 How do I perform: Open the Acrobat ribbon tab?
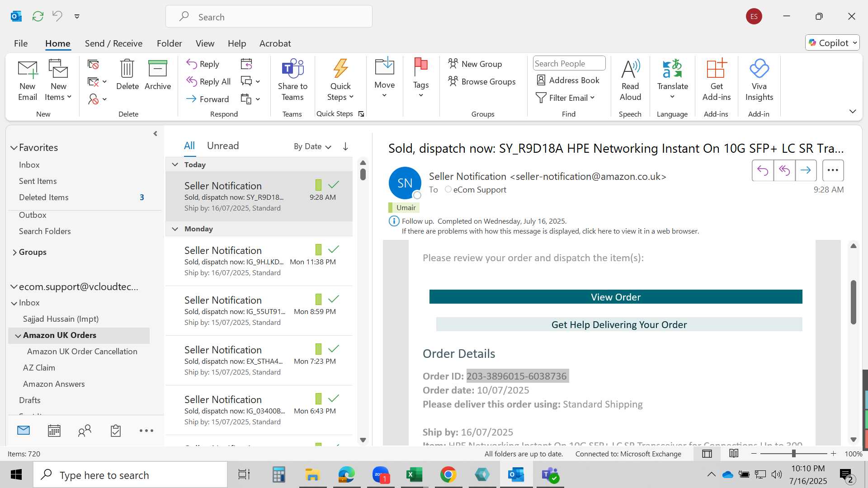[x=275, y=43]
